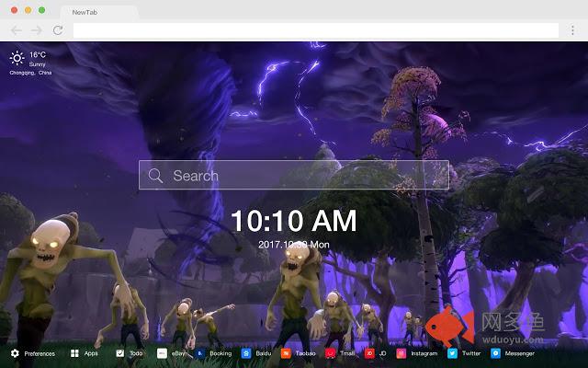Open the Taobao shortcut icon
The height and width of the screenshot is (368, 588).
(286, 353)
